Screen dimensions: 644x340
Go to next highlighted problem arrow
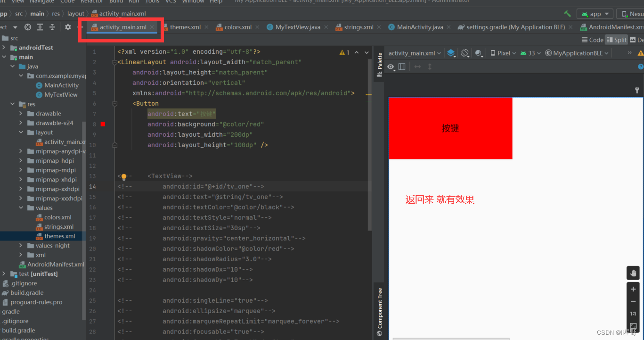366,52
